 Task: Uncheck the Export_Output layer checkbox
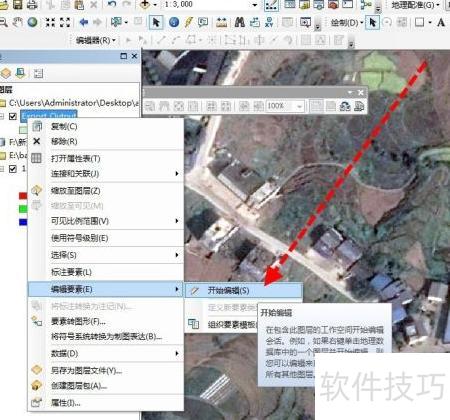point(13,116)
